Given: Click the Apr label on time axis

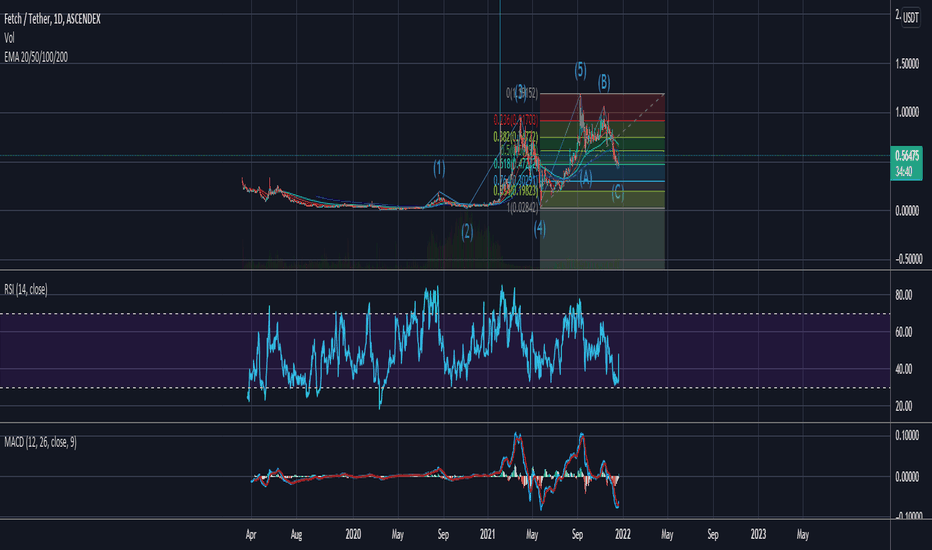Looking at the screenshot, I should [x=251, y=535].
